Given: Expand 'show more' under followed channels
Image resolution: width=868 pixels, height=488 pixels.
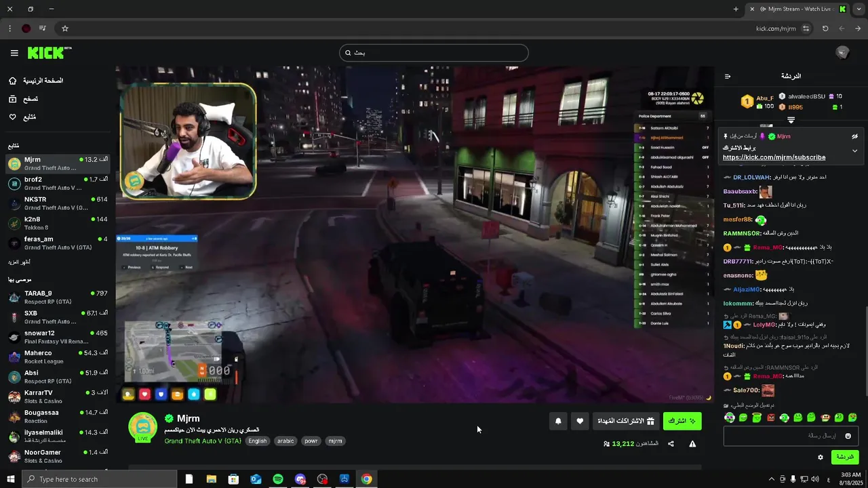Looking at the screenshot, I should point(19,262).
